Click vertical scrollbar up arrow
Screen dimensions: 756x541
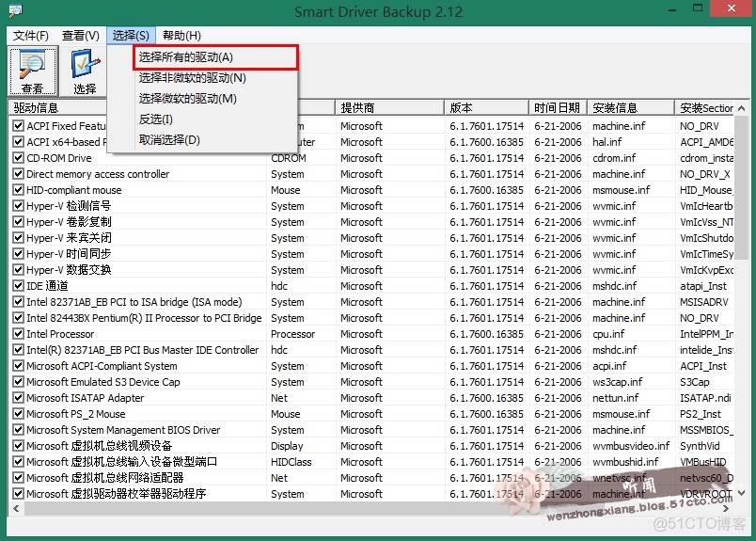point(742,108)
